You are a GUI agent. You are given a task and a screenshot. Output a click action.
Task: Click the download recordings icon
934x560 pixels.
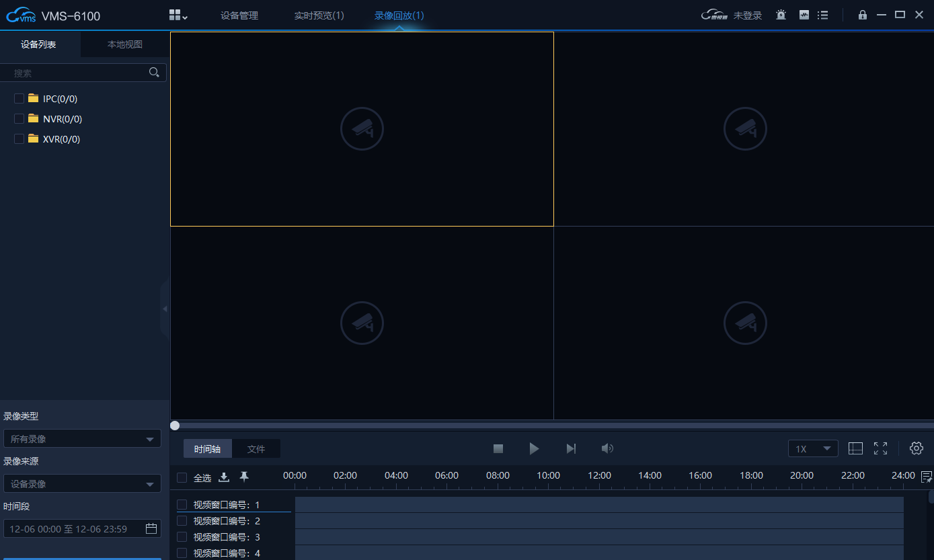click(225, 477)
